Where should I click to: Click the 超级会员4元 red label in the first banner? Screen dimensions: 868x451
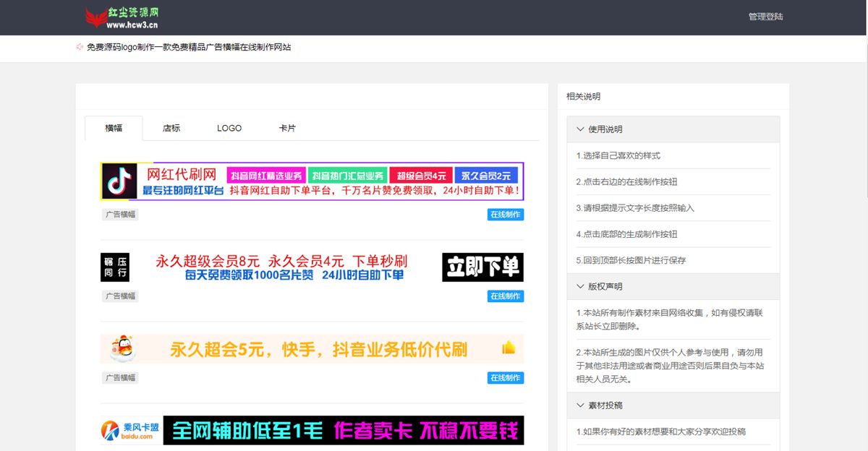(x=421, y=175)
